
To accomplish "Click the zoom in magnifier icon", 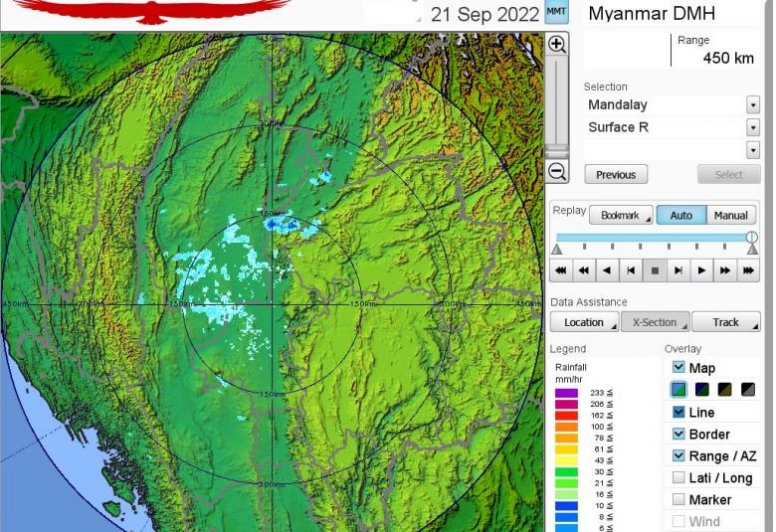I will [557, 45].
